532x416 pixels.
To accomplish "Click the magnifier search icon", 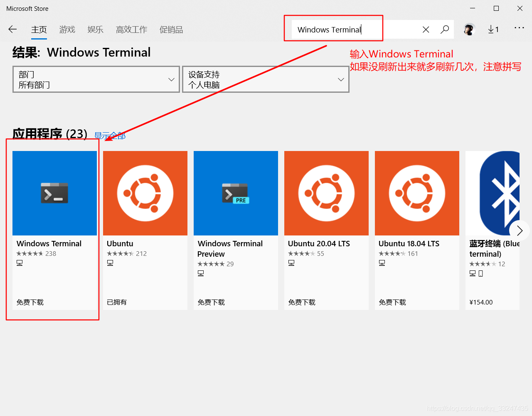I will 445,30.
